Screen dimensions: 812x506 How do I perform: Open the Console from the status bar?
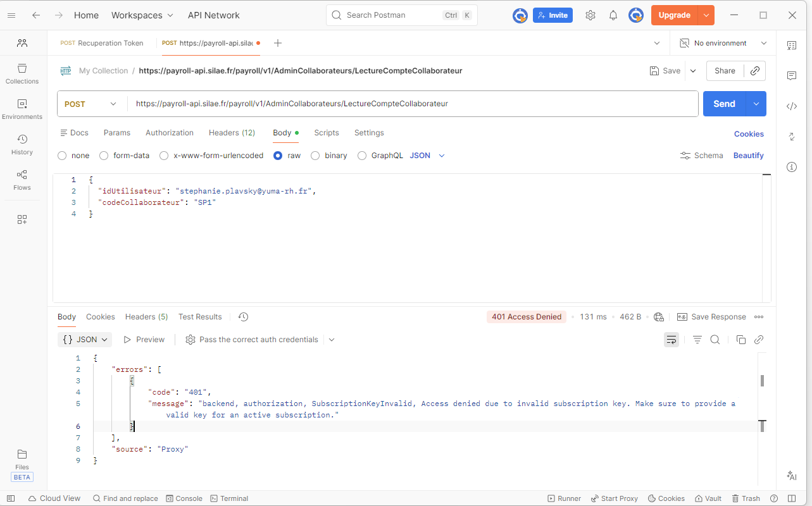pyautogui.click(x=184, y=498)
